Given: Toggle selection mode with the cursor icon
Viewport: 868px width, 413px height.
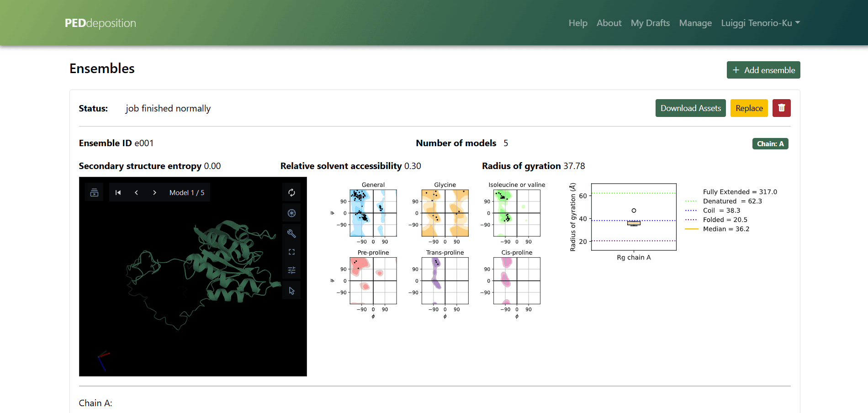Looking at the screenshot, I should tap(291, 290).
